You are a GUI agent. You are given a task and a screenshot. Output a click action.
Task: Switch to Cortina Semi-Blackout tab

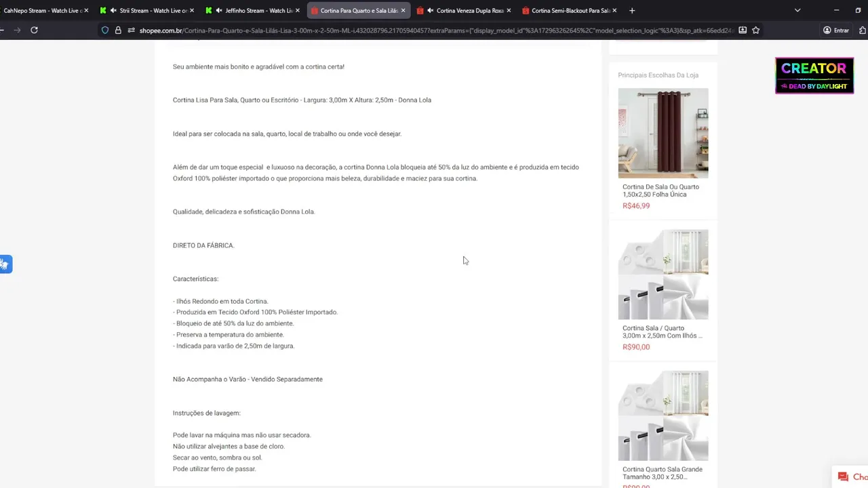pyautogui.click(x=568, y=10)
